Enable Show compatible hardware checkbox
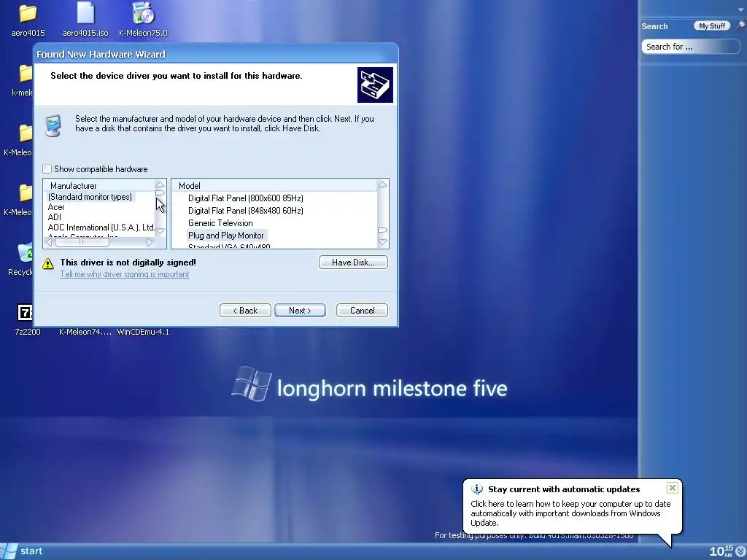Screen dimensions: 747x560 click(47, 169)
